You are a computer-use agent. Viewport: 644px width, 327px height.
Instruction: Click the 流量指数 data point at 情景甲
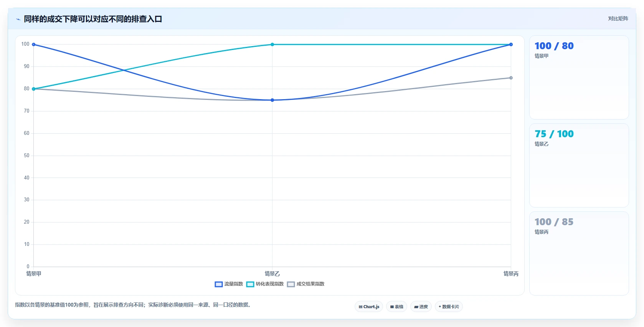[x=34, y=45]
